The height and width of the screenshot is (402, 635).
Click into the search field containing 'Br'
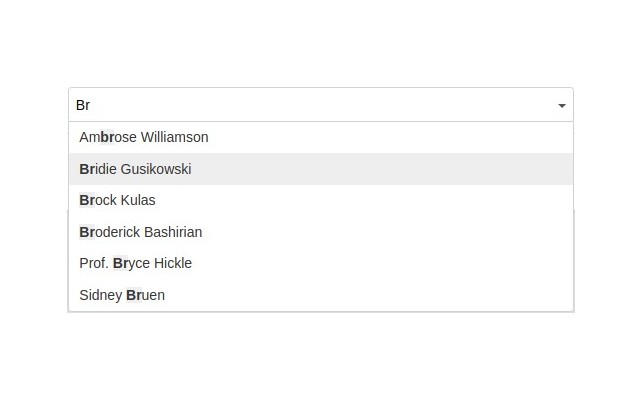300,105
